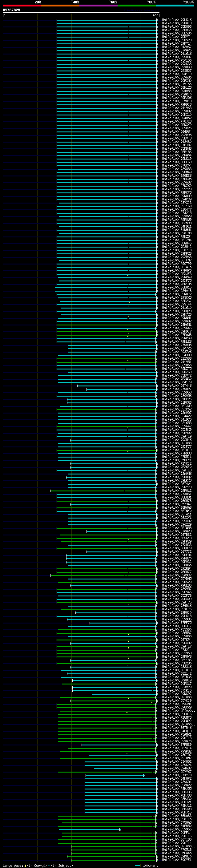This screenshot has height=868, width=197.
Task: Select hit UniRef100_A9PAL3
Action: [x=176, y=23]
